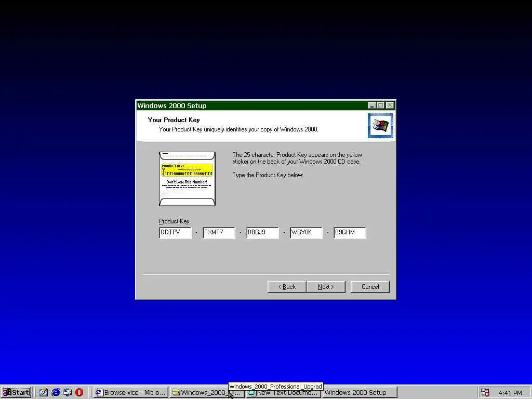Launch Internet Explorer from Quick Launch

(56, 392)
